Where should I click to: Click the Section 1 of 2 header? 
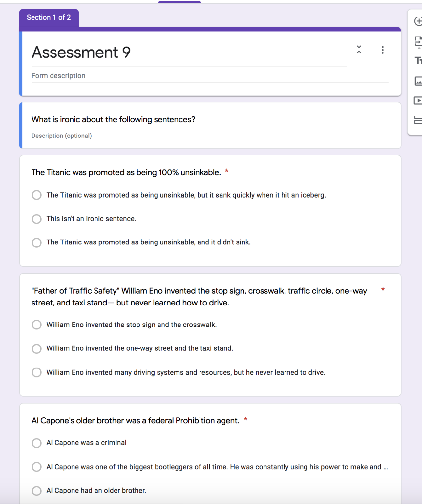(49, 17)
